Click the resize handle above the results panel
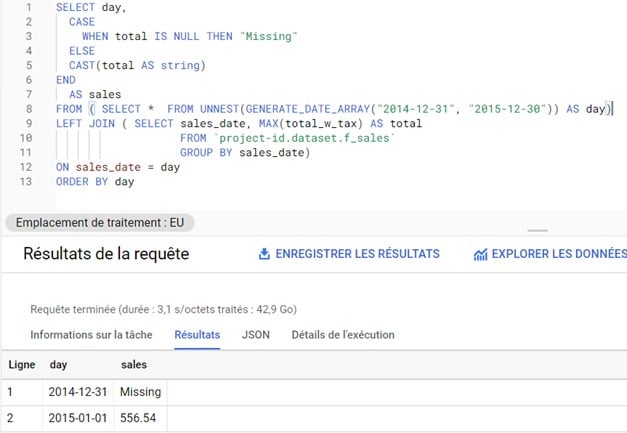The height and width of the screenshot is (433, 627). coord(537,230)
